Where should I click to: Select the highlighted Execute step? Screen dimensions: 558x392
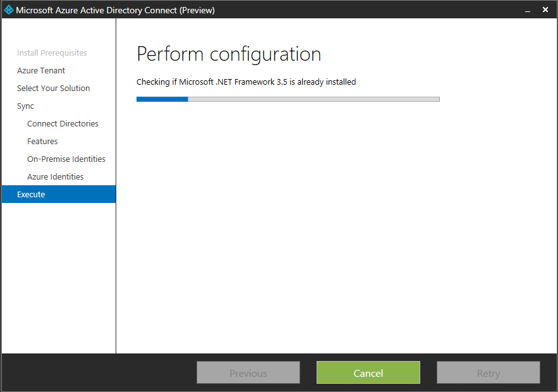click(31, 195)
